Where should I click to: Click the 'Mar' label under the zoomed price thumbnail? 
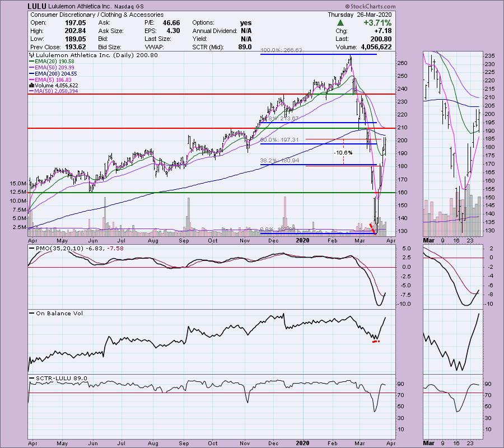pyautogui.click(x=429, y=240)
